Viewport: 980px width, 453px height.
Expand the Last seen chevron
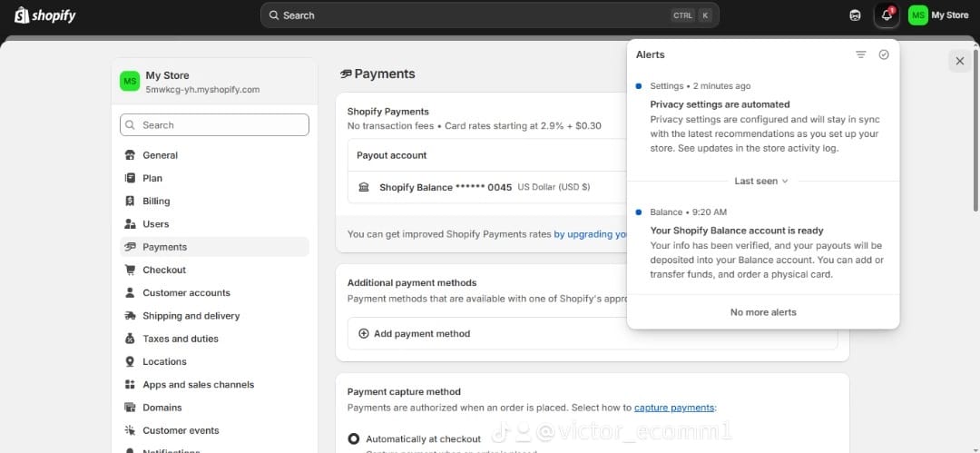tap(785, 181)
